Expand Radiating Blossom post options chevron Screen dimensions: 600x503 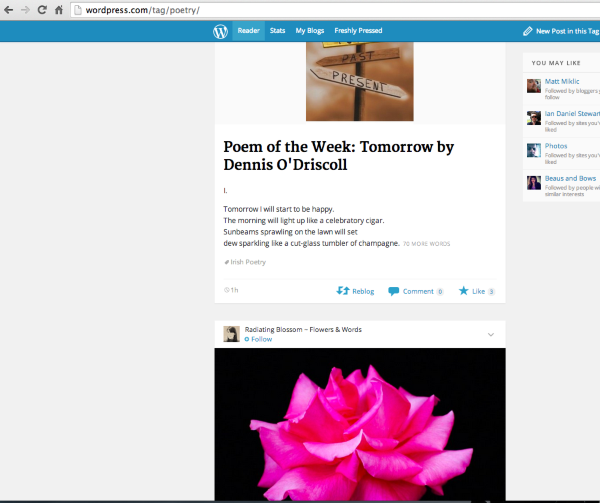pyautogui.click(x=491, y=335)
